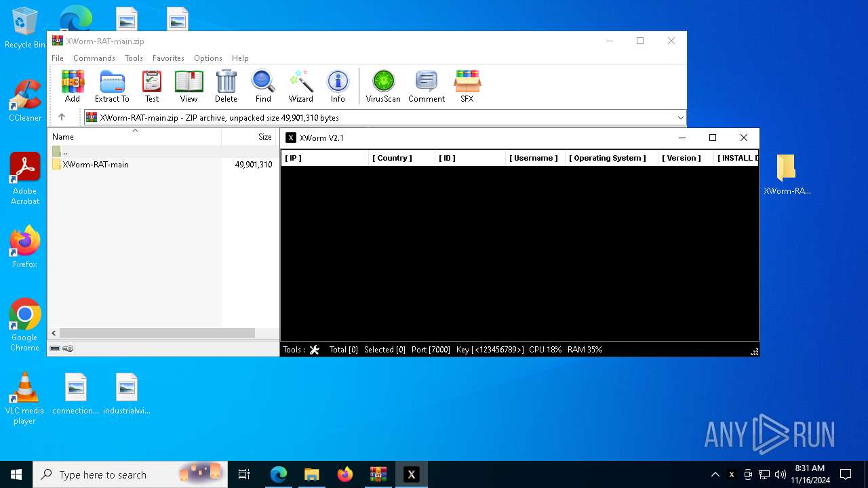The image size is (868, 488).
Task: Select the connection image file on desktop
Action: tap(76, 394)
